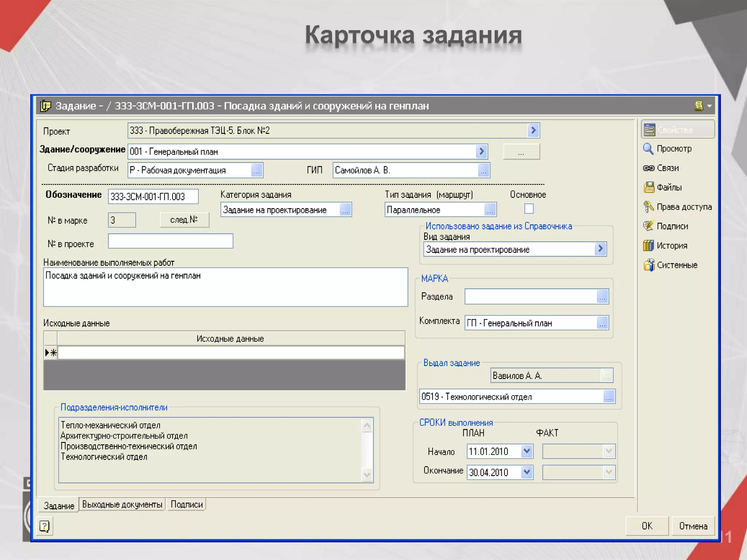Click the help icon at bottom left

(44, 526)
